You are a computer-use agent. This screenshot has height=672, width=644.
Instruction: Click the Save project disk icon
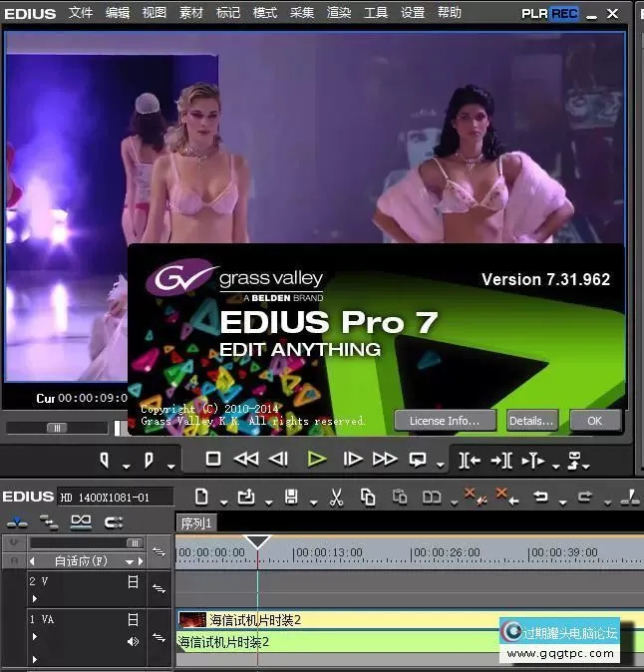(291, 496)
